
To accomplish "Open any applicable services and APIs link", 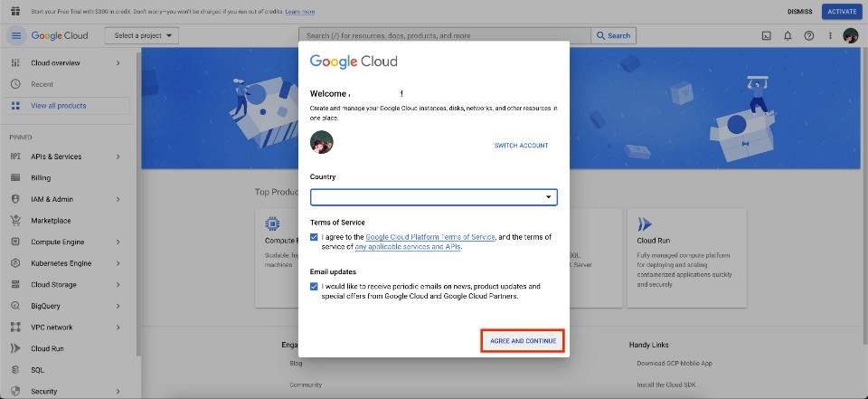I will pyautogui.click(x=408, y=247).
